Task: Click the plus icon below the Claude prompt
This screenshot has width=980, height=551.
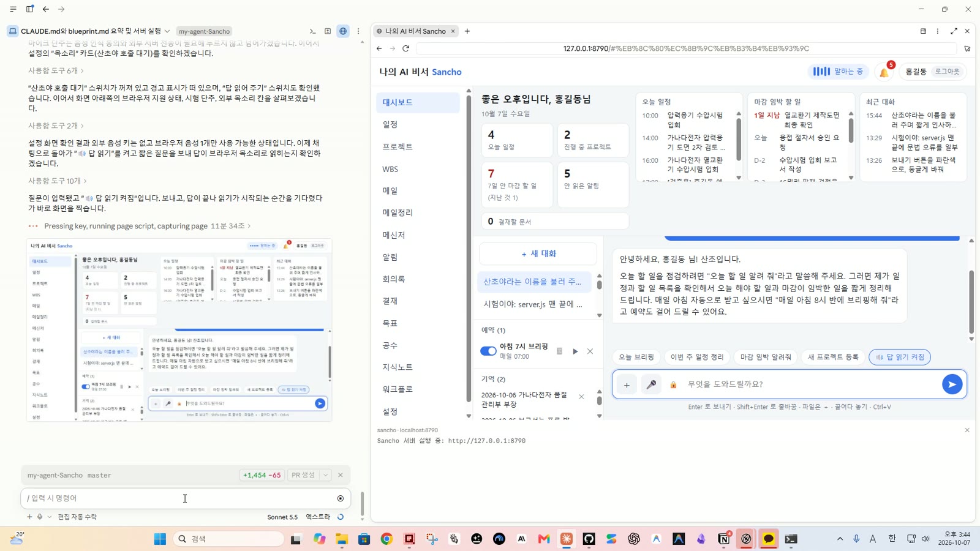Action: (29, 517)
